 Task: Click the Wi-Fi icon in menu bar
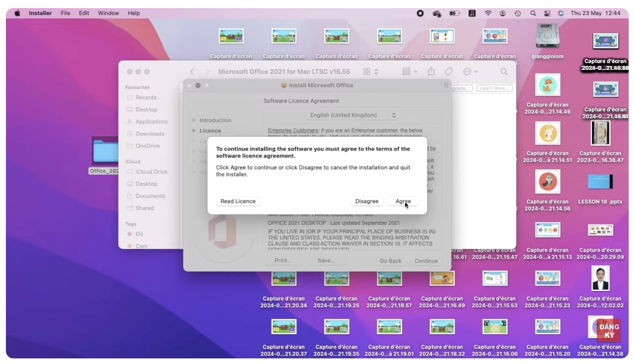pyautogui.click(x=488, y=13)
